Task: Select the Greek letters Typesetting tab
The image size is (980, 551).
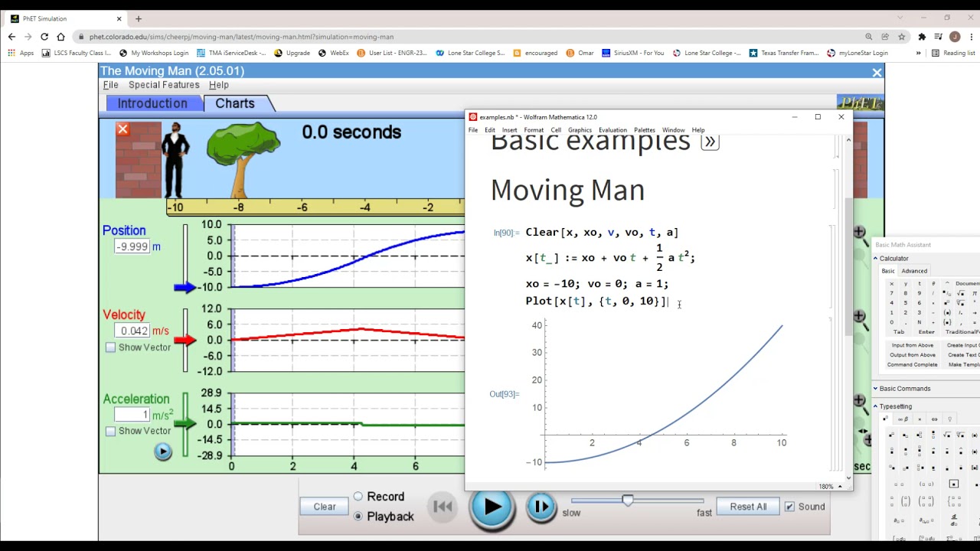Action: tap(904, 419)
